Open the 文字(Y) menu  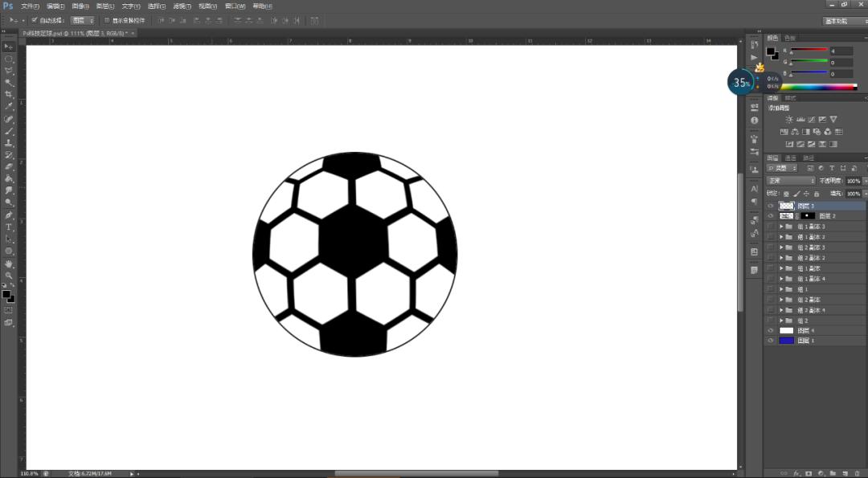tap(131, 6)
